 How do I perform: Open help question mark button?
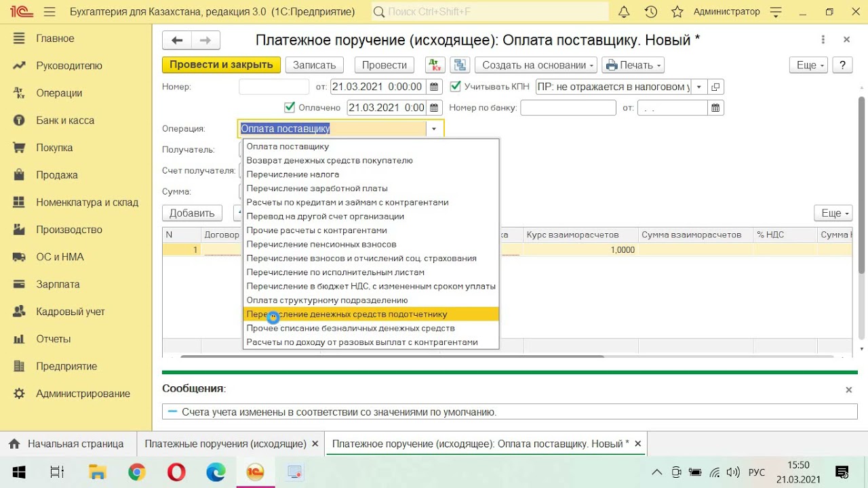pos(842,65)
